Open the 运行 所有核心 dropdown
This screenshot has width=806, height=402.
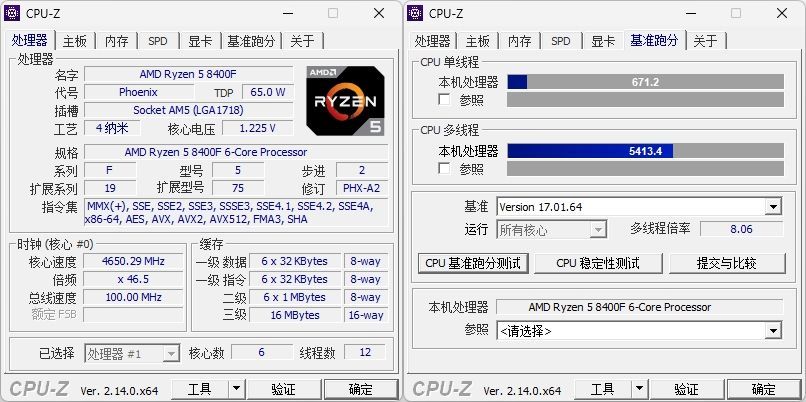[552, 229]
